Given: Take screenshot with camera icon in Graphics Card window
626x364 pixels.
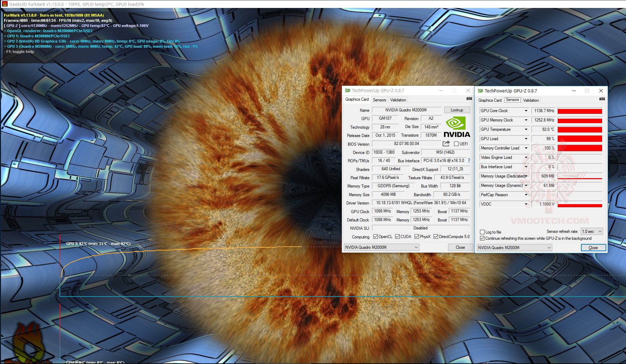Looking at the screenshot, I should pyautogui.click(x=469, y=99).
